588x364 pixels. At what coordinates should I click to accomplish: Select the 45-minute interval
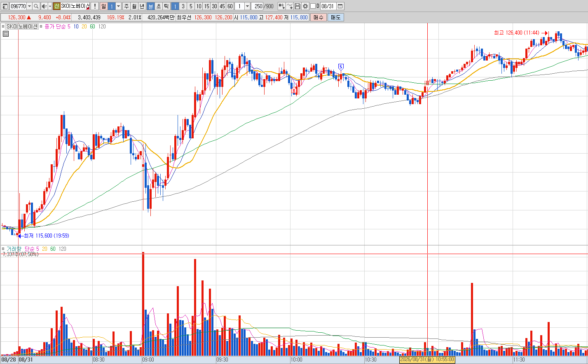pyautogui.click(x=222, y=6)
